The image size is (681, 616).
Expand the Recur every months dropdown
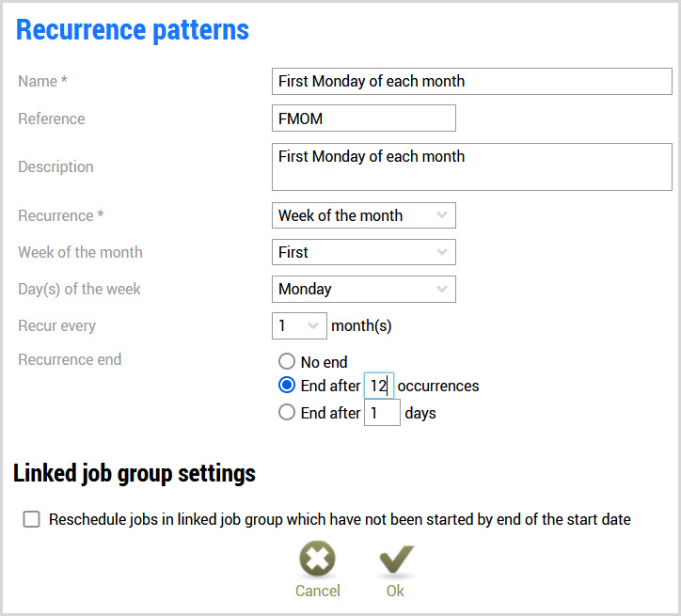point(299,326)
